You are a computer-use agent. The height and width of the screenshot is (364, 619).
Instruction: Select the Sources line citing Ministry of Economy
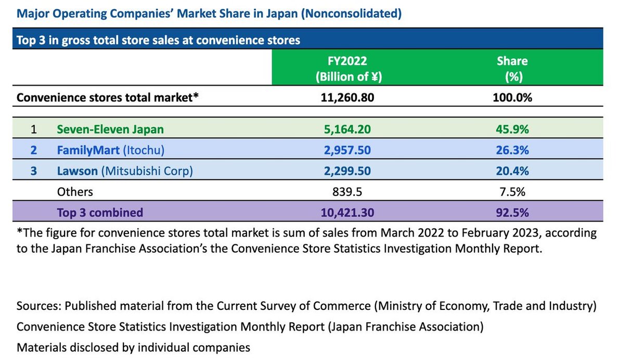306,306
